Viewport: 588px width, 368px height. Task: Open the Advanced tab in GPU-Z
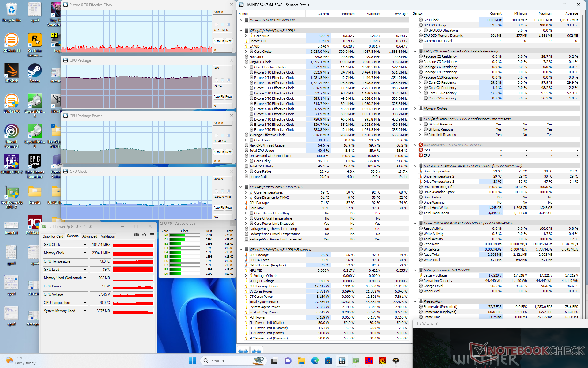pyautogui.click(x=90, y=236)
